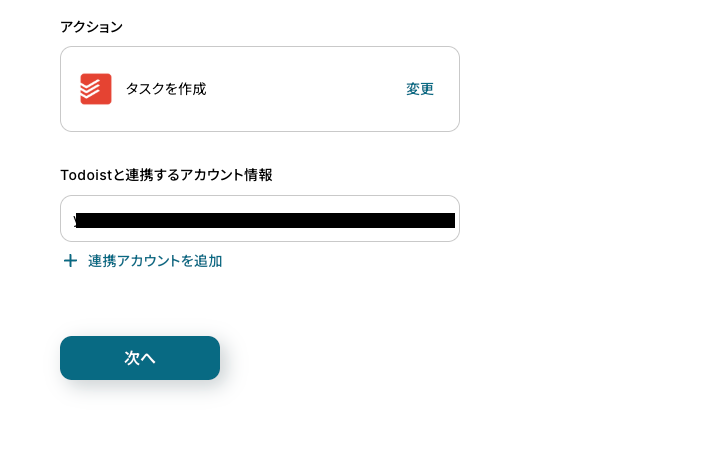Click the 連携アカウントを追加 link text
The image size is (716, 450).
point(155,261)
